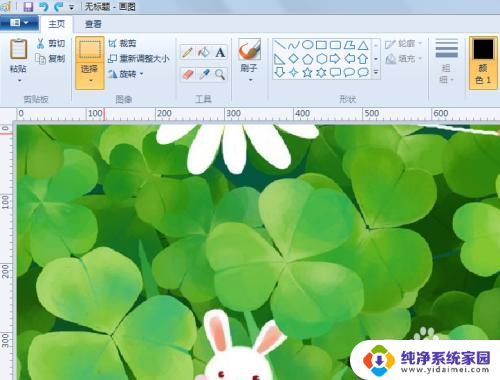
Task: Click the 复制 (Copy) button
Action: click(x=50, y=59)
